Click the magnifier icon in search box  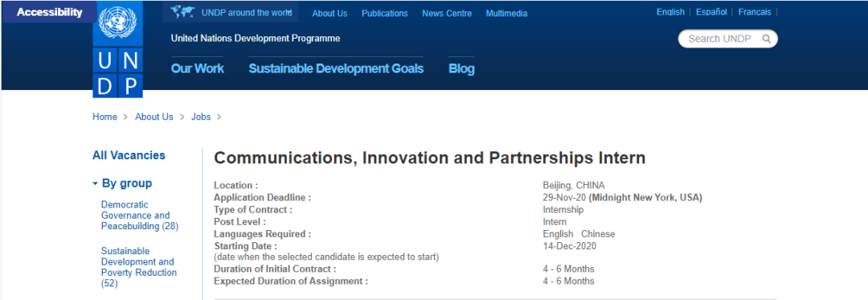(x=766, y=39)
